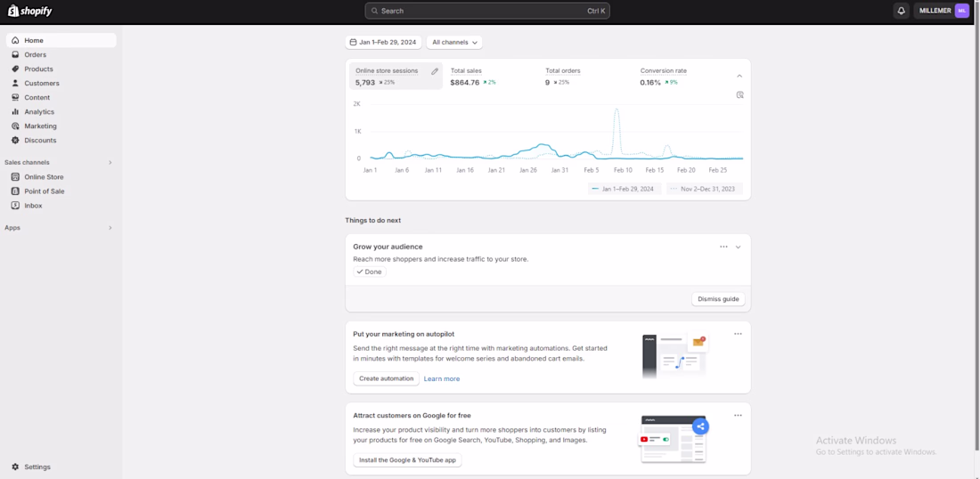Click the Create automation button

tap(386, 378)
